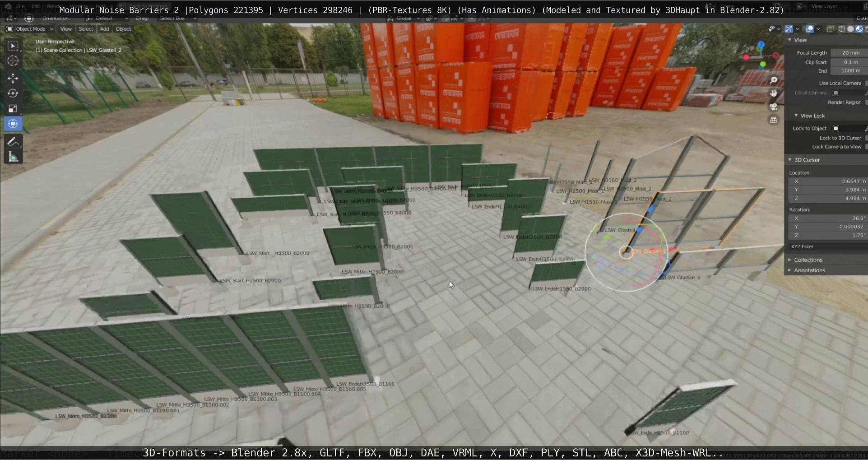
Task: Click the green Y axis gizmo ball
Action: pyautogui.click(x=762, y=65)
